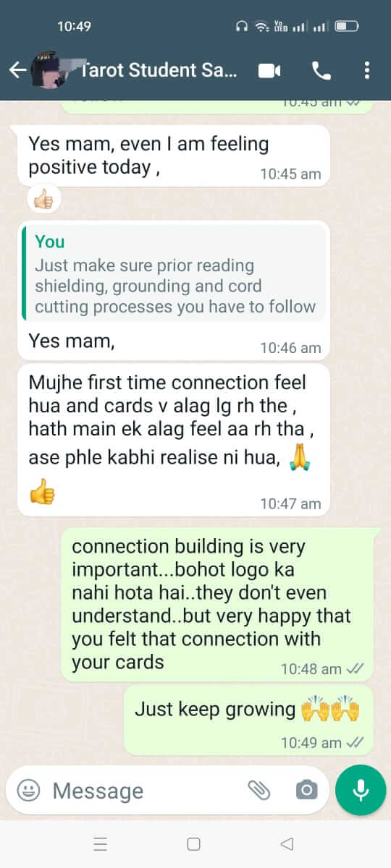Image resolution: width=391 pixels, height=868 pixels.
Task: Open the emoji picker in message bar
Action: tap(28, 790)
